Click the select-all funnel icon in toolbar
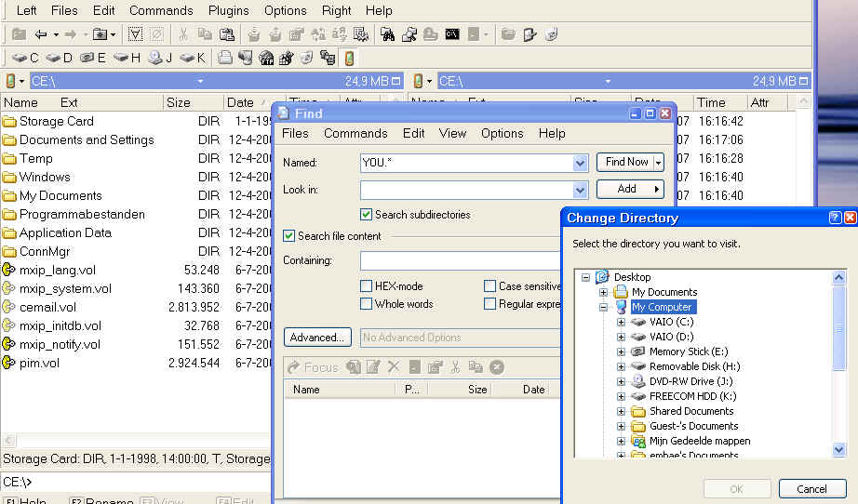This screenshot has height=504, width=858. pos(135,34)
